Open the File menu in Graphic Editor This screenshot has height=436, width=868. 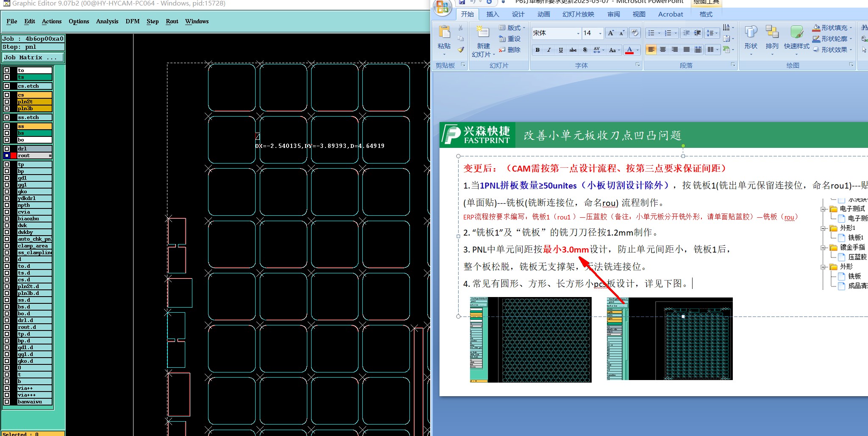click(12, 21)
